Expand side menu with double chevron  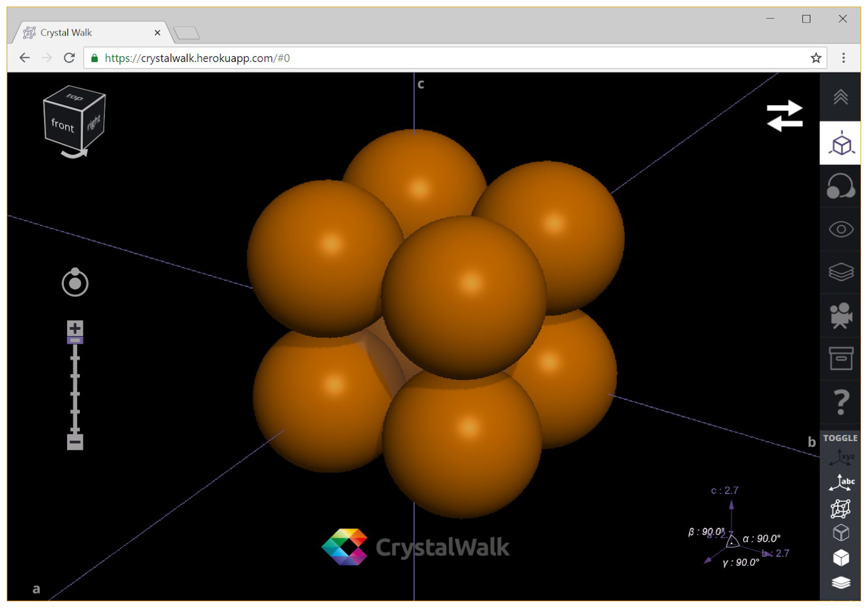(x=841, y=97)
